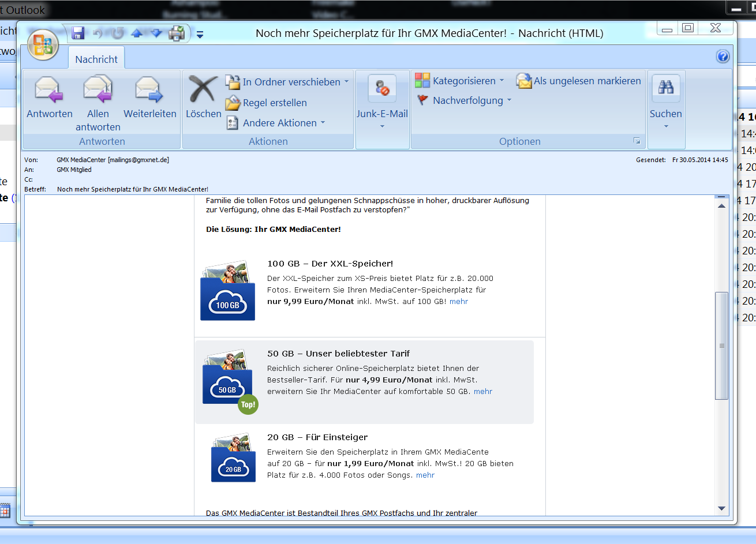Screen dimensions: 756x544
Task: Click the 'mehr' link in 50 GB offer
Action: 483,391
